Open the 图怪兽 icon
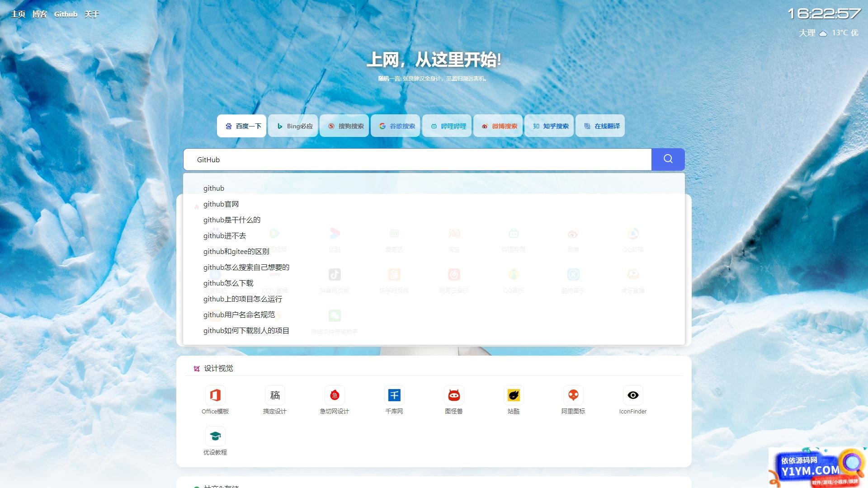This screenshot has height=488, width=868. pos(454,395)
